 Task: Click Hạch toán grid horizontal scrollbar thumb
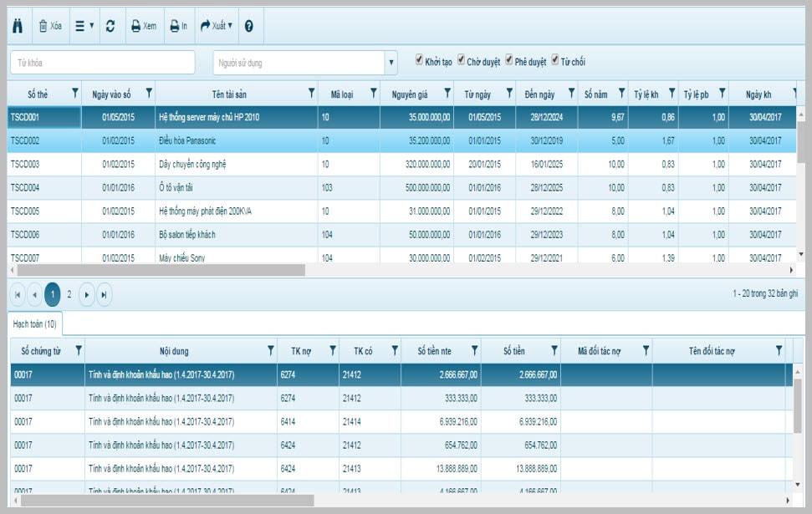coord(166,501)
